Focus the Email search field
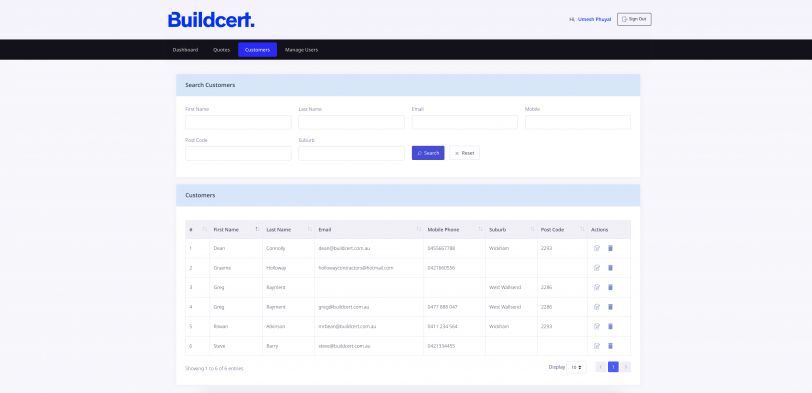 click(465, 122)
